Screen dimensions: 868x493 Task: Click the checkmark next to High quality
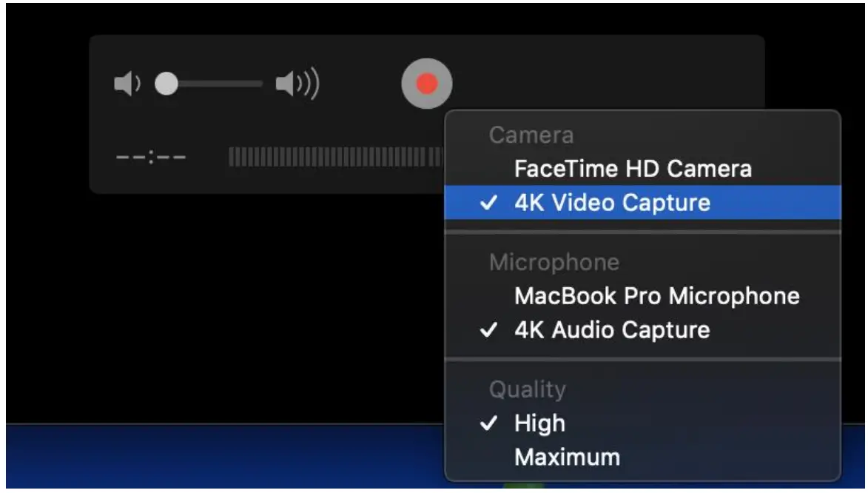pyautogui.click(x=490, y=423)
